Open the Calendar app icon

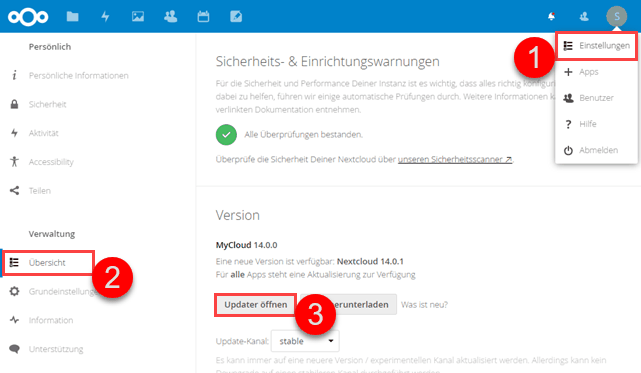coord(203,16)
